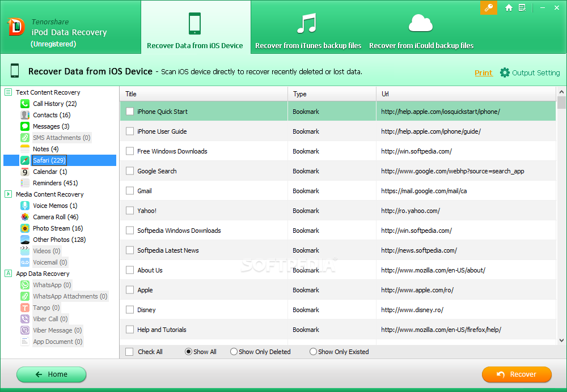
Task: Click the register key icon
Action: coord(489,7)
